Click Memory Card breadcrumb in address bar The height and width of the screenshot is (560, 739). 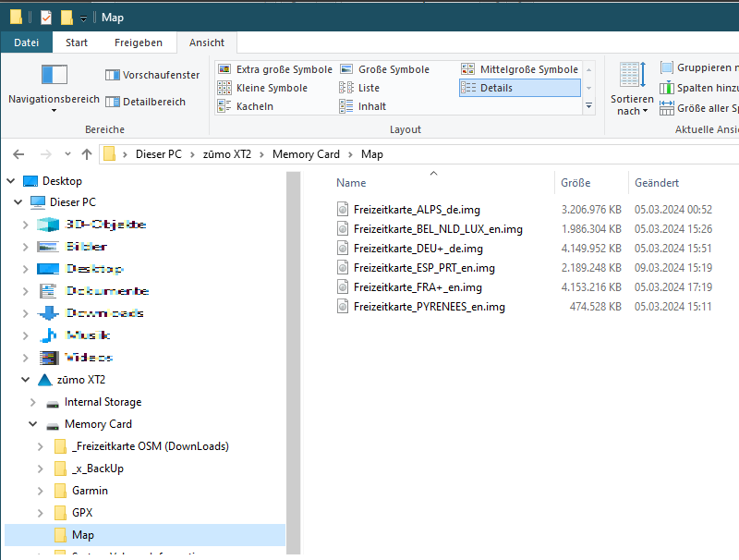pyautogui.click(x=306, y=154)
